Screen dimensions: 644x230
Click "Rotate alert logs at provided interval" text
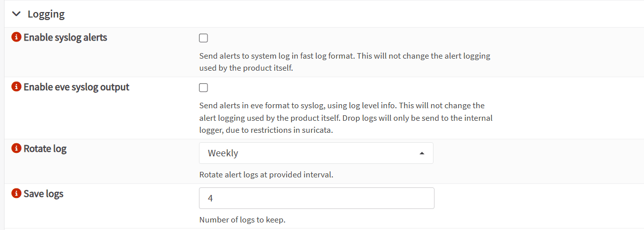coord(266,175)
